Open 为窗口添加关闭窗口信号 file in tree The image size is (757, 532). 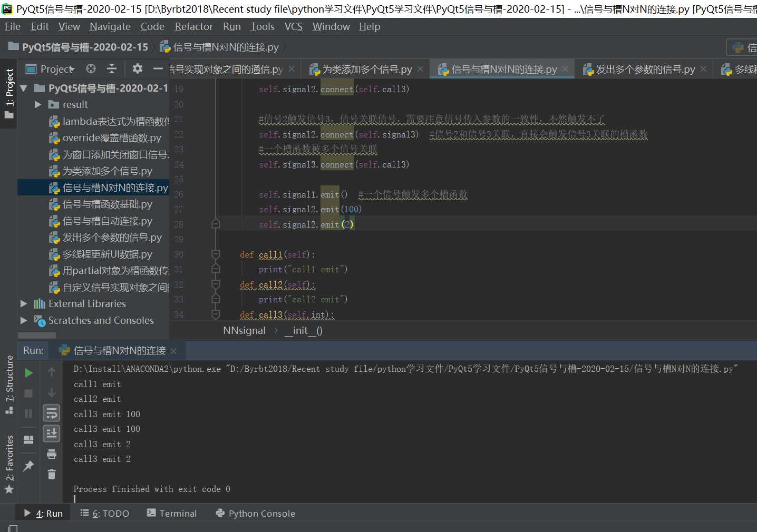tap(109, 154)
